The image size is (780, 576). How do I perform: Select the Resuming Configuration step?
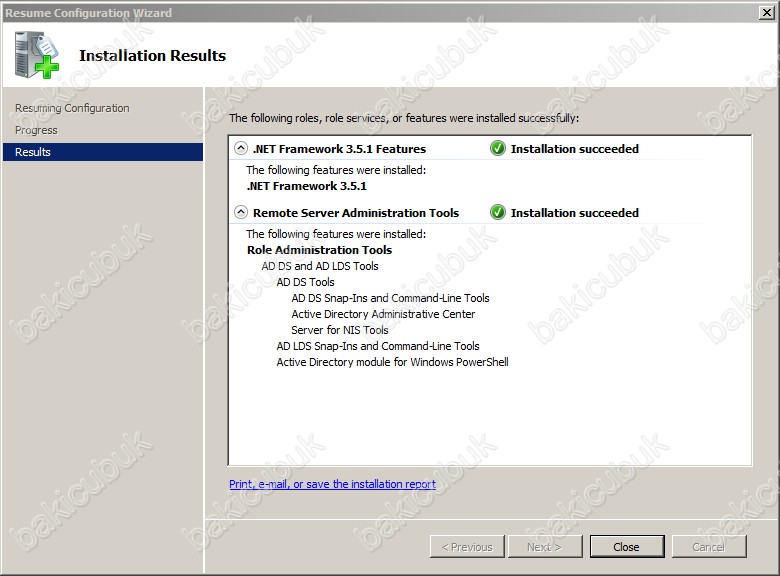tap(72, 108)
